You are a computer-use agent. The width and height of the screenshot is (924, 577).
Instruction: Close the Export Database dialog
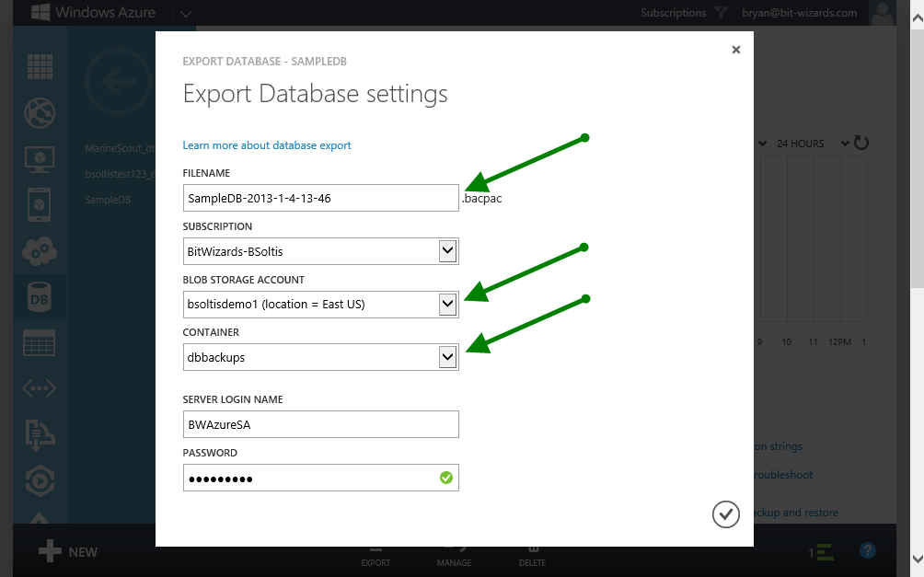pos(736,50)
